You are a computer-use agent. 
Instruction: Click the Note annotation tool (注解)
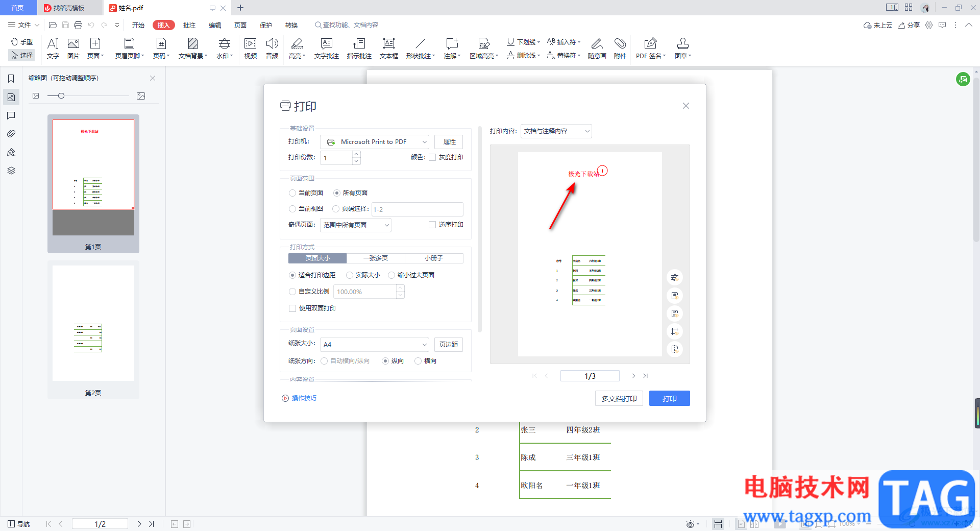point(452,49)
